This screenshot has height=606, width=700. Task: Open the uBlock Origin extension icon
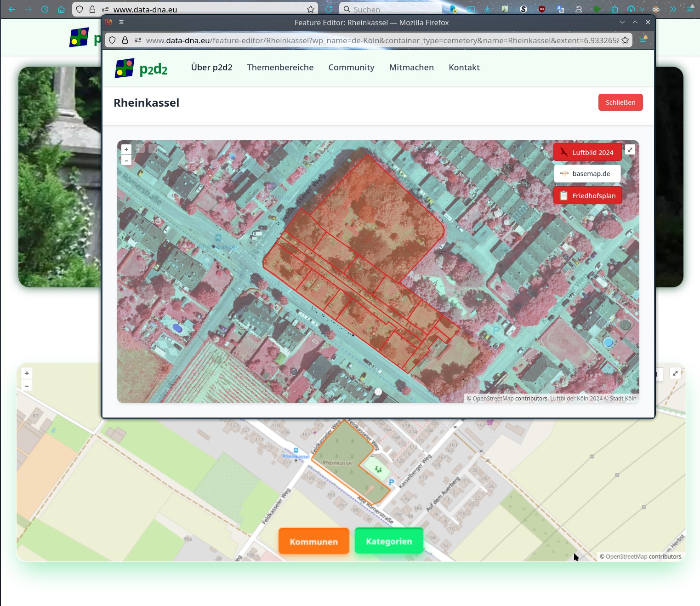click(542, 9)
